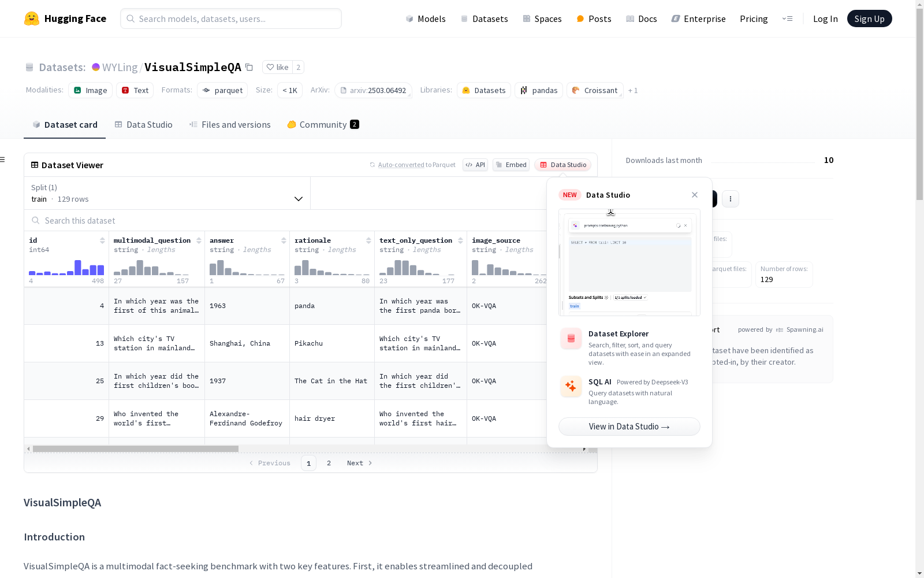Click the 'The Cat in the Hat' cell
Image resolution: width=924 pixels, height=578 pixels.
tap(332, 381)
